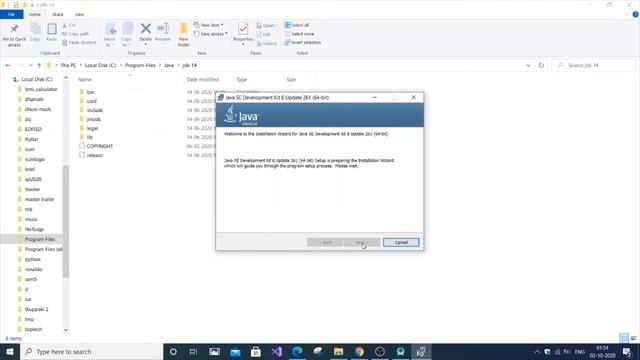Select the legal folder in the file list

(x=92, y=128)
